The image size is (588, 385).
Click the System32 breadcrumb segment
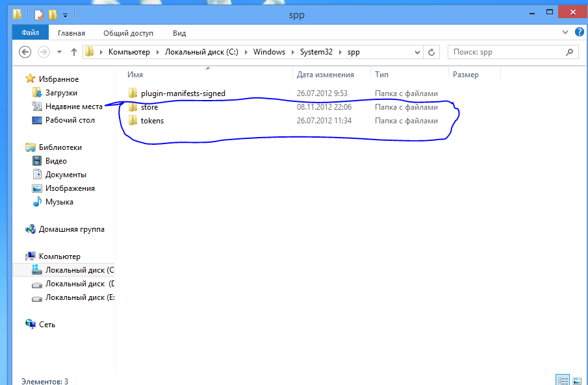pyautogui.click(x=316, y=52)
